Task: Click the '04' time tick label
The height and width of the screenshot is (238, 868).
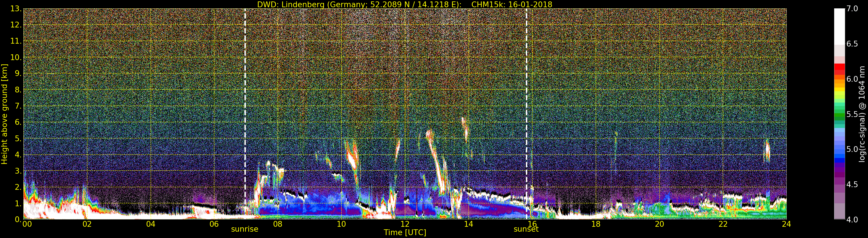Action: click(x=151, y=224)
